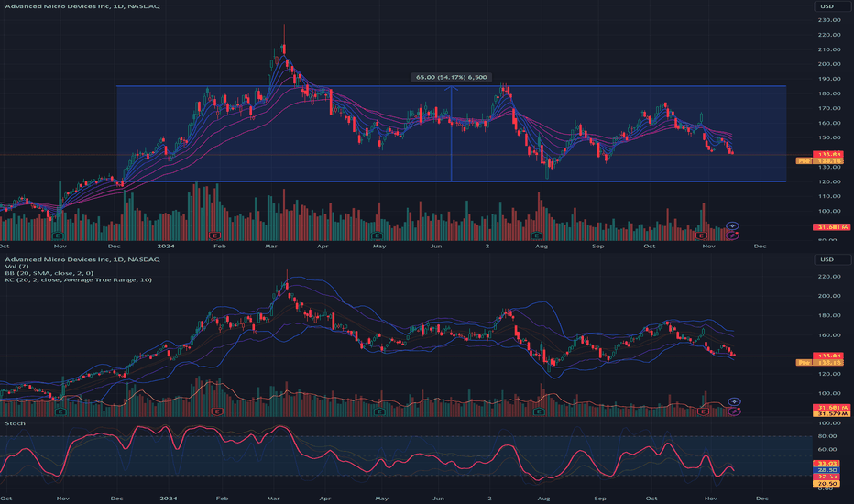
Task: Select the BB (20, SMA, close, 2, 0) legend
Action: click(49, 273)
